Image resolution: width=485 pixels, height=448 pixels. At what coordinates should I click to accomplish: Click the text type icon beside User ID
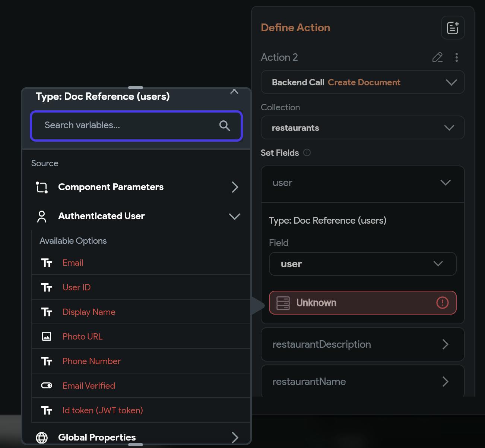coord(47,287)
